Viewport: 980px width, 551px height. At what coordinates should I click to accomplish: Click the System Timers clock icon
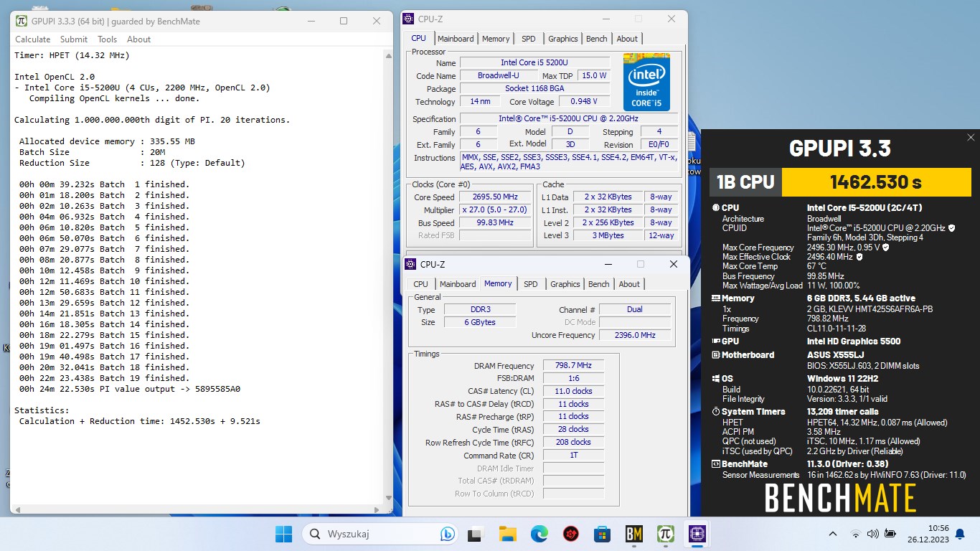point(715,412)
